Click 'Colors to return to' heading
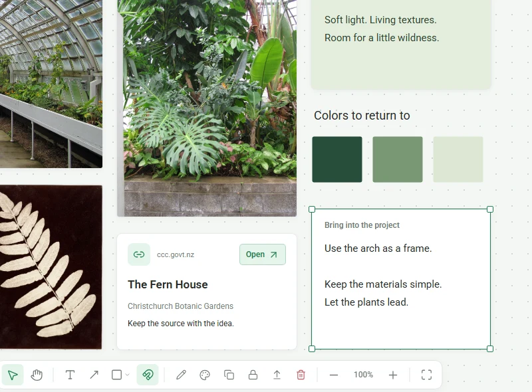This screenshot has width=532, height=392. pos(362,116)
